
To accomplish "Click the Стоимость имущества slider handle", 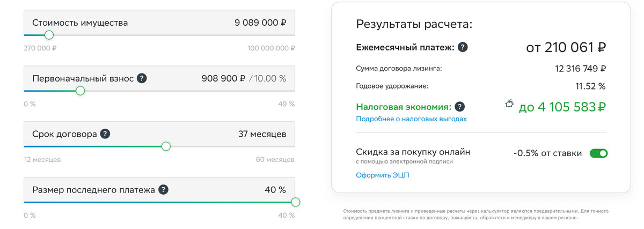I will point(49,35).
